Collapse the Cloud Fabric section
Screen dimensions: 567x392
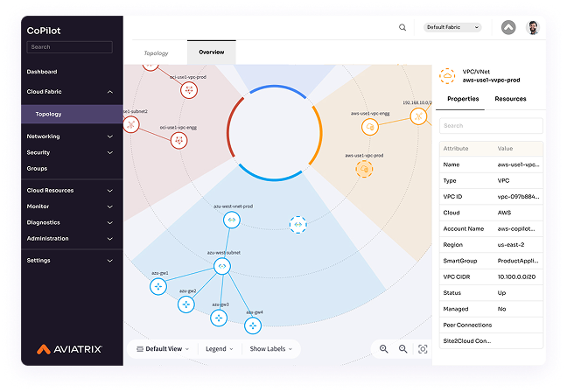(x=110, y=92)
